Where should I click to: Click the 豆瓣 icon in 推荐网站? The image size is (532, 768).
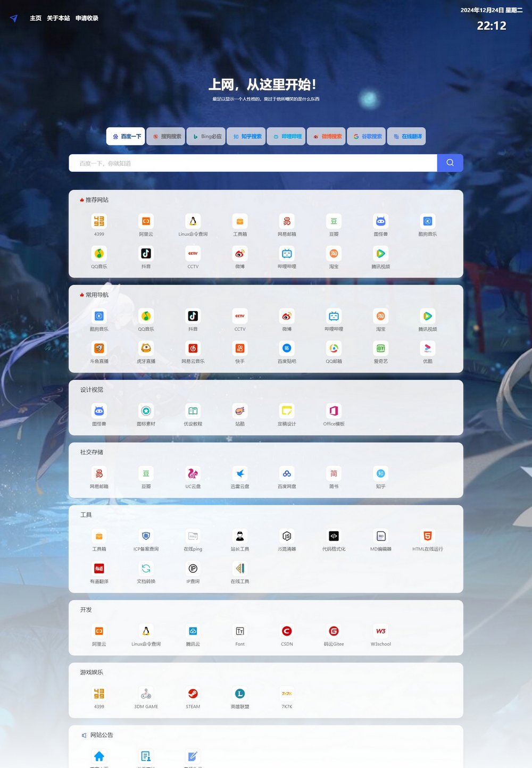point(334,222)
